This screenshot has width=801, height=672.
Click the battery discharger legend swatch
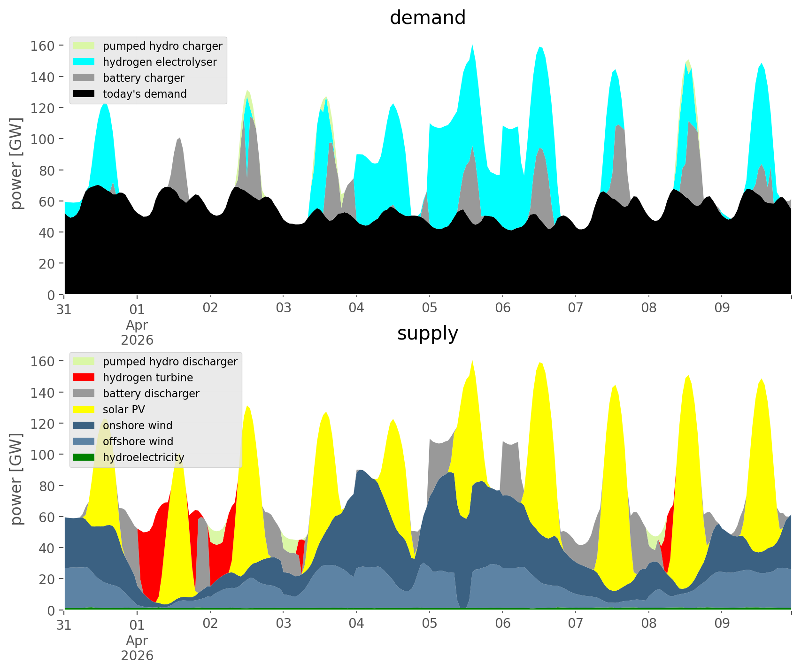pyautogui.click(x=84, y=394)
